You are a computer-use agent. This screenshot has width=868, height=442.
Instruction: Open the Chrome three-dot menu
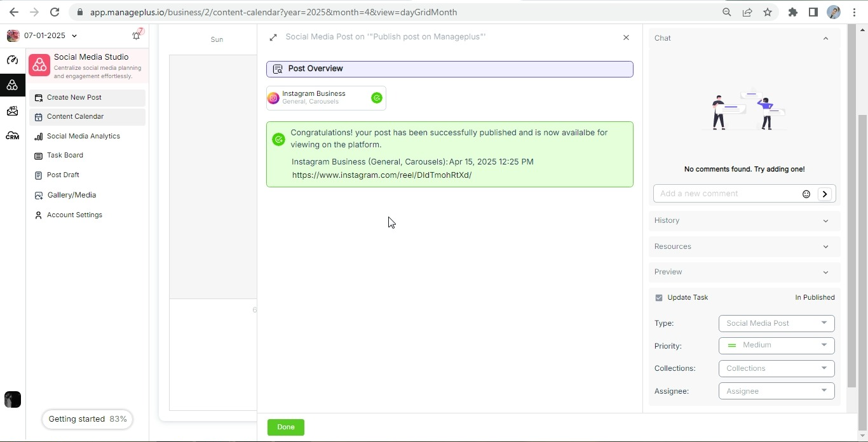(854, 12)
